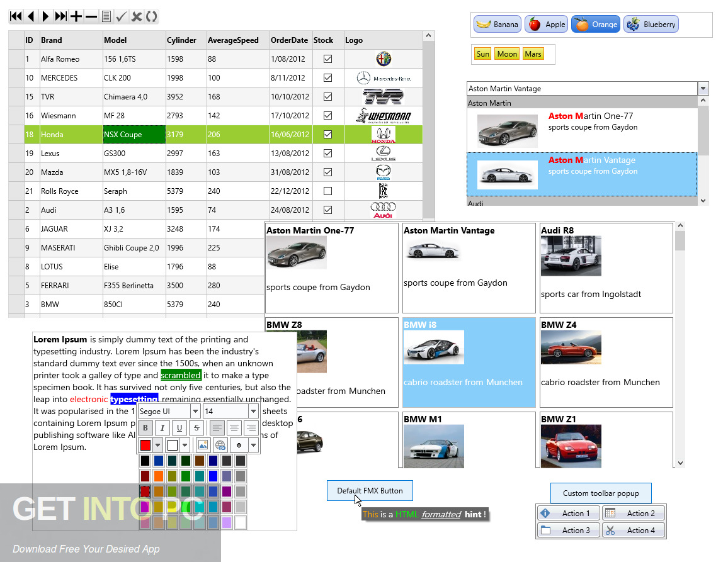
Task: Click the Default FMX Button
Action: (x=370, y=490)
